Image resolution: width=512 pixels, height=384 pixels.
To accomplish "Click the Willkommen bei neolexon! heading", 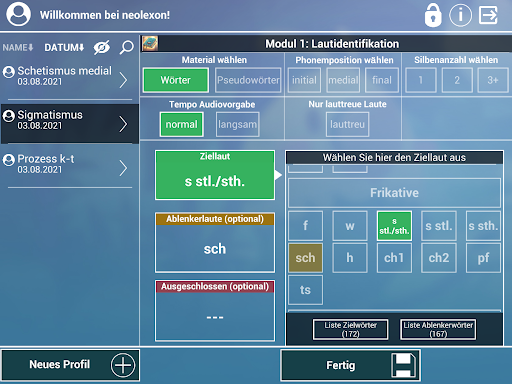I will pyautogui.click(x=105, y=15).
